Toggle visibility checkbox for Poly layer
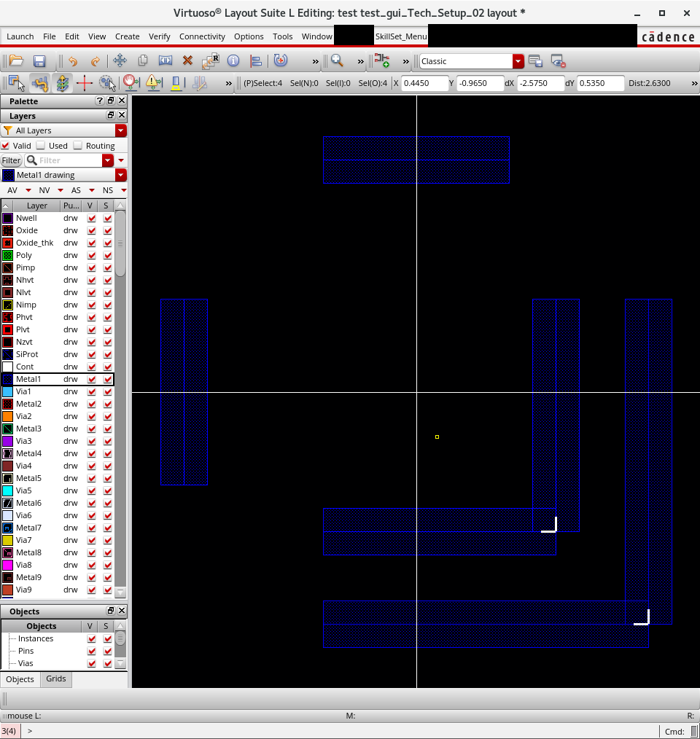Screen dimensions: 700x739 tap(91, 256)
